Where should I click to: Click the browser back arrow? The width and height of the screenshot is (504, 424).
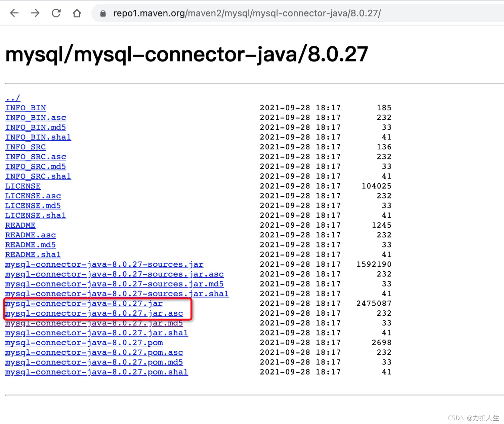coord(14,13)
